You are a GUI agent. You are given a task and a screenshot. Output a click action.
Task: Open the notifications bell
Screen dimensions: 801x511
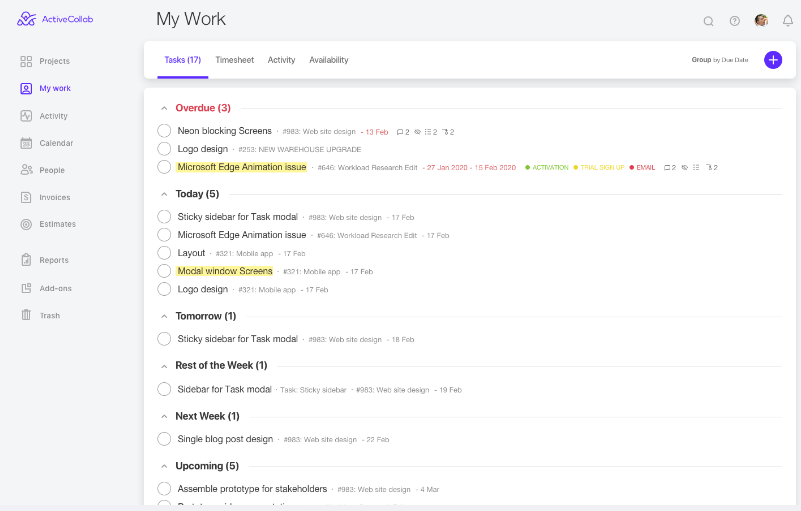tap(788, 21)
